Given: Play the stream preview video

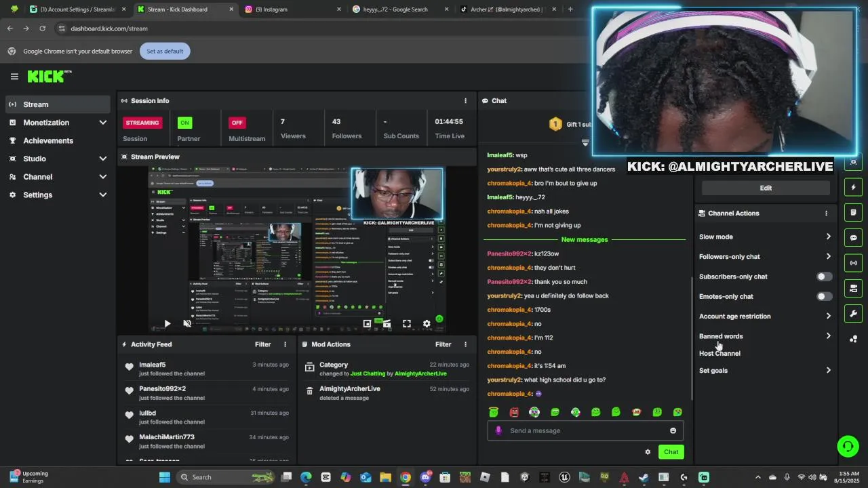Looking at the screenshot, I should pyautogui.click(x=167, y=324).
